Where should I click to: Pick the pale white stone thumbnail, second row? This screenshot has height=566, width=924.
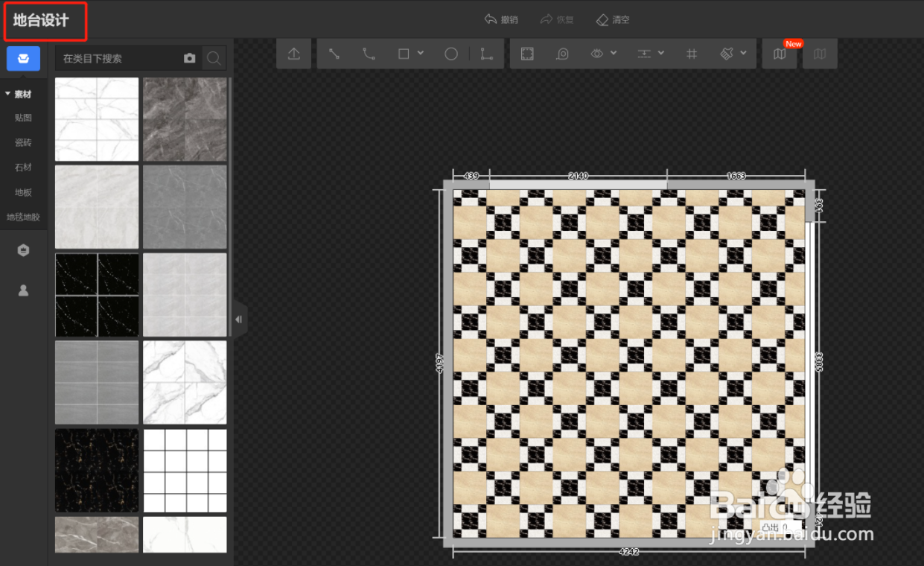pyautogui.click(x=97, y=207)
